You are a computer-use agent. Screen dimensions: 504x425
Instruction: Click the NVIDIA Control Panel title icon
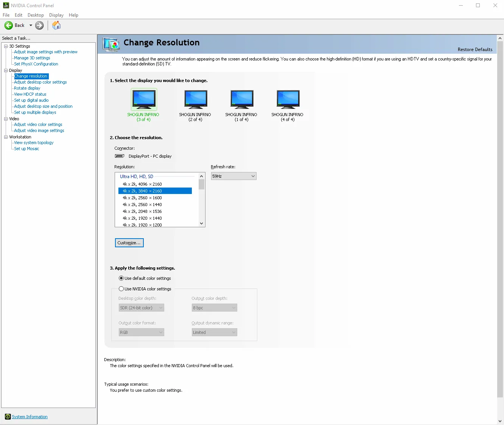[x=6, y=5]
